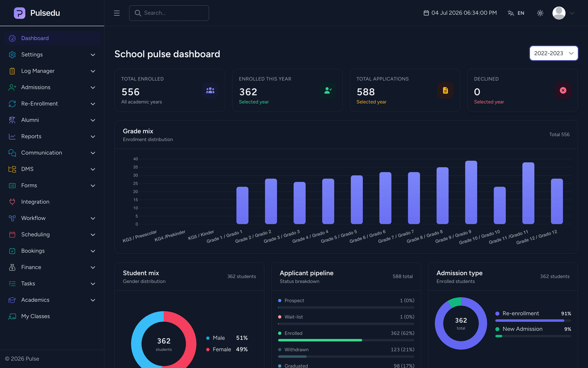Click the Pulsedu brand name link
This screenshot has height=368, width=588.
pyautogui.click(x=45, y=13)
